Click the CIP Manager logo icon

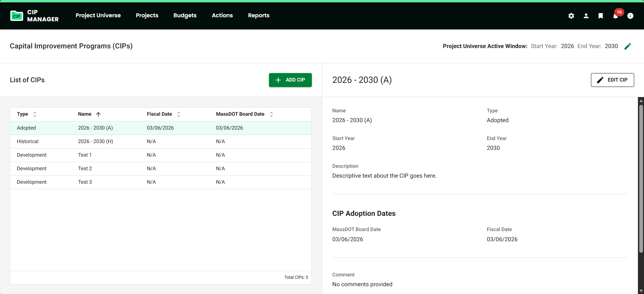click(x=17, y=16)
